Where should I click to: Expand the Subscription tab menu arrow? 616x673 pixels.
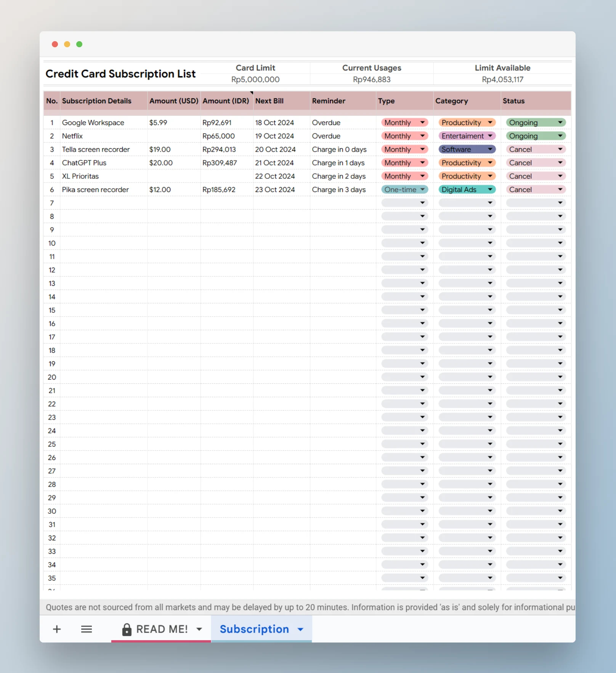[x=300, y=629]
